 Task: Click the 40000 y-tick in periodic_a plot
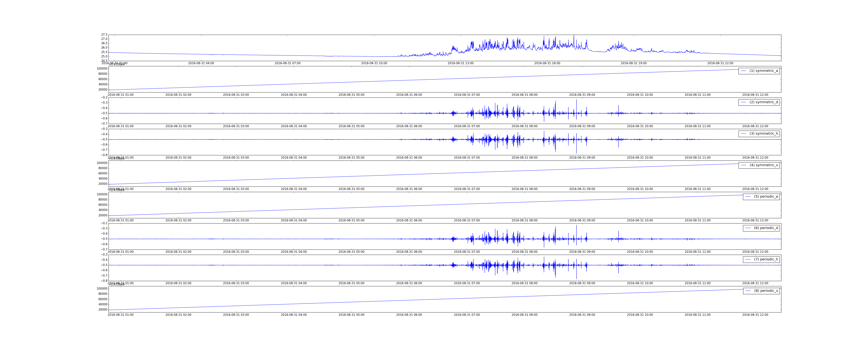(103, 210)
